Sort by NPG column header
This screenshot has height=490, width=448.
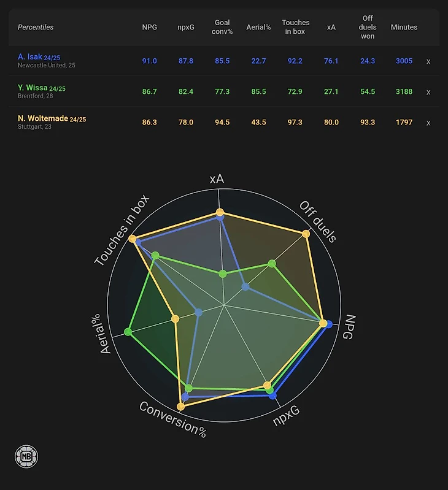point(150,27)
